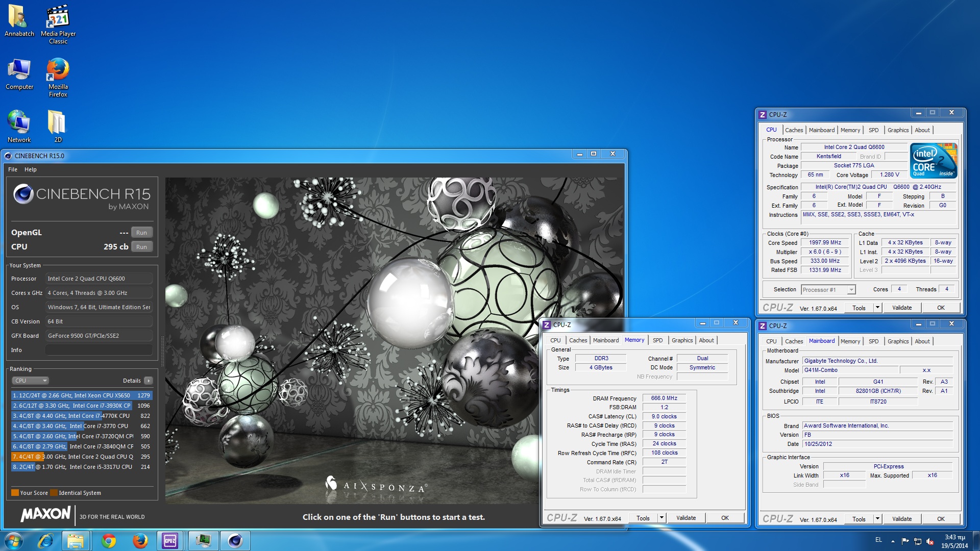Click the Cinebench title bar icon

pos(8,156)
